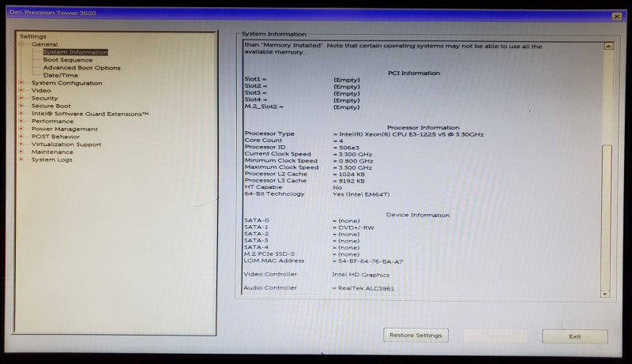This screenshot has width=632, height=364.
Task: Click the Slot1 Empty entry
Action: click(347, 80)
